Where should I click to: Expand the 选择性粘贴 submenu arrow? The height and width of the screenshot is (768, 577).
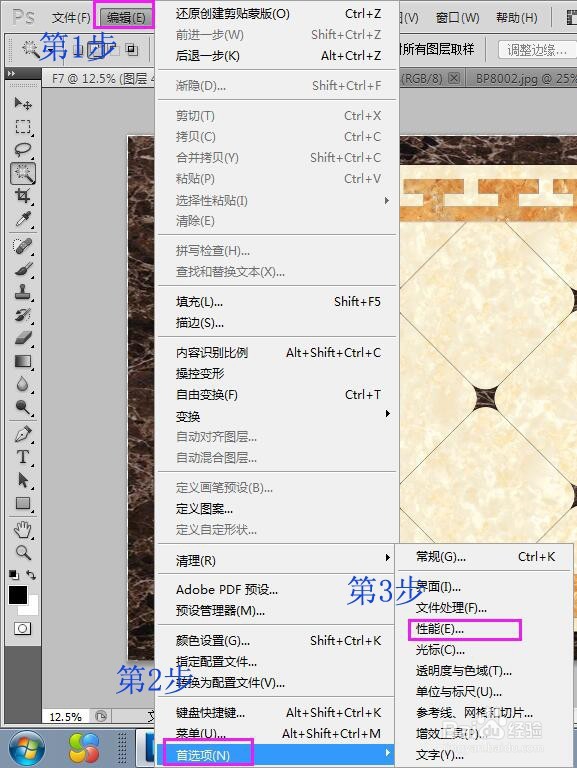(387, 200)
